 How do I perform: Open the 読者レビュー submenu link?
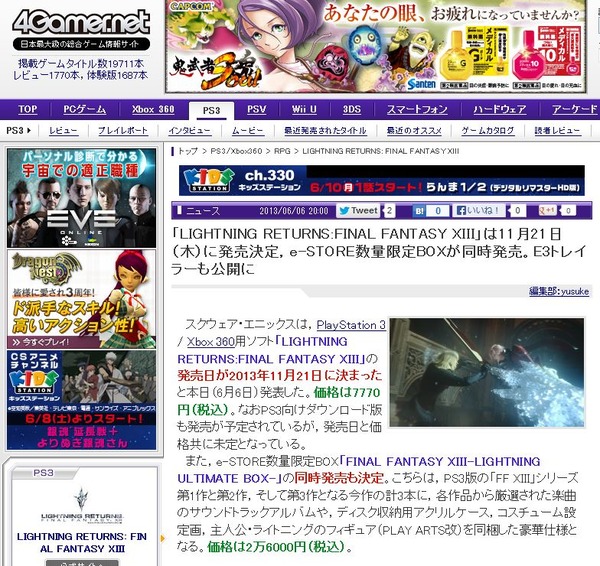click(557, 131)
